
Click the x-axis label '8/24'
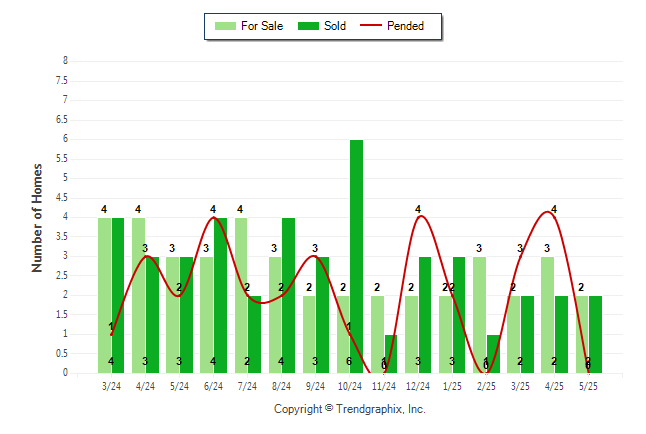pyautogui.click(x=281, y=386)
